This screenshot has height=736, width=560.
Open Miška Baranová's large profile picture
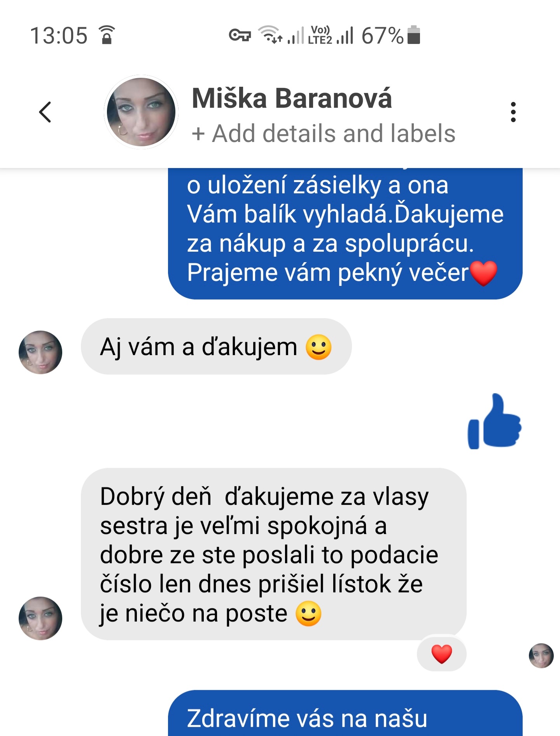[141, 112]
